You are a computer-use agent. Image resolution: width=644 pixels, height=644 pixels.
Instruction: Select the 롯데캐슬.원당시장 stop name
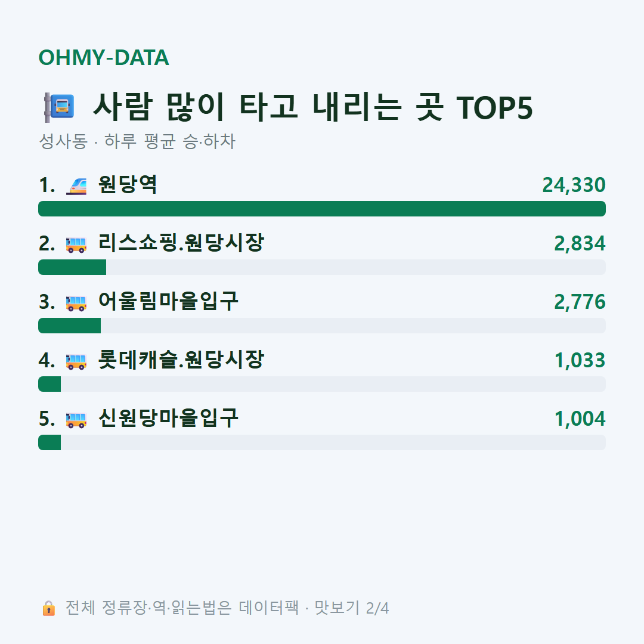pyautogui.click(x=181, y=360)
